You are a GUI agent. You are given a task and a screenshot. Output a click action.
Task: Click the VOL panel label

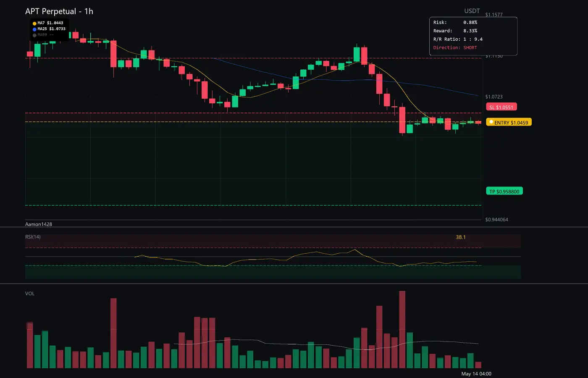pyautogui.click(x=30, y=294)
